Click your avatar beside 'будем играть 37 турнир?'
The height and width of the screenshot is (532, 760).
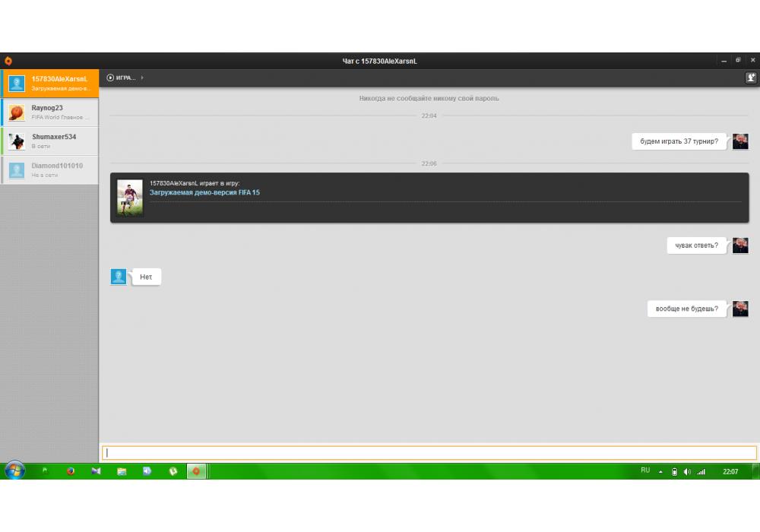click(740, 141)
